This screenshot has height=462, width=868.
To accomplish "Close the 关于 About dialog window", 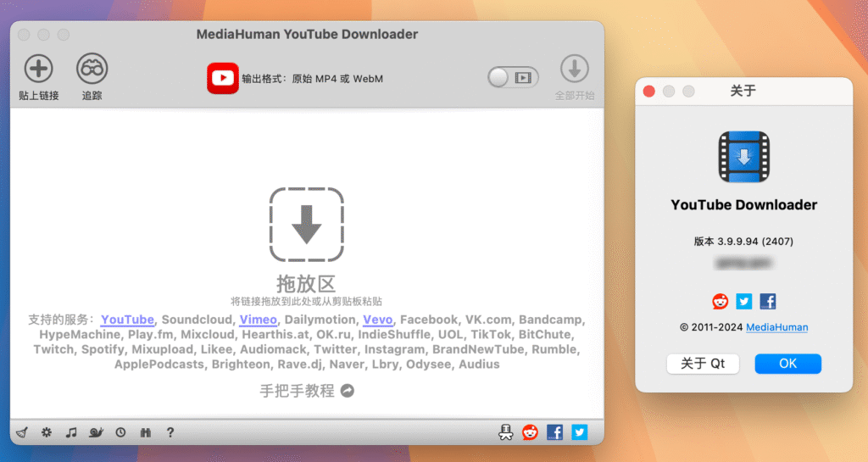I will coord(649,92).
